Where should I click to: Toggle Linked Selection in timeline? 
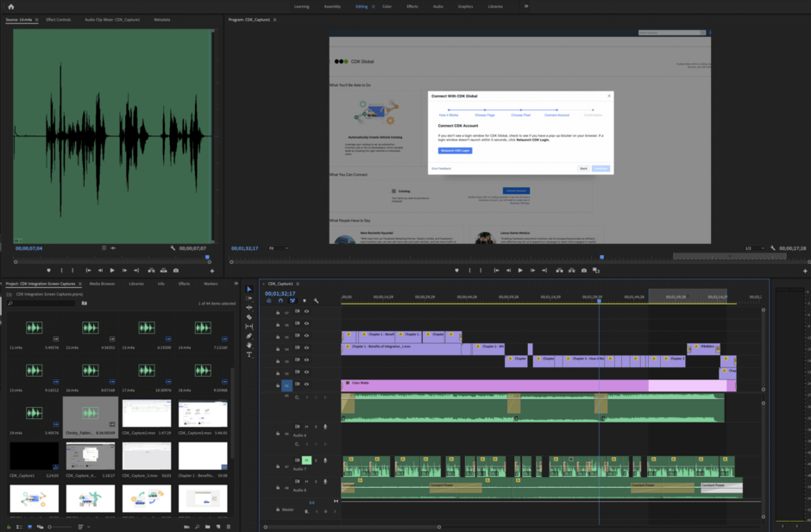click(x=292, y=300)
